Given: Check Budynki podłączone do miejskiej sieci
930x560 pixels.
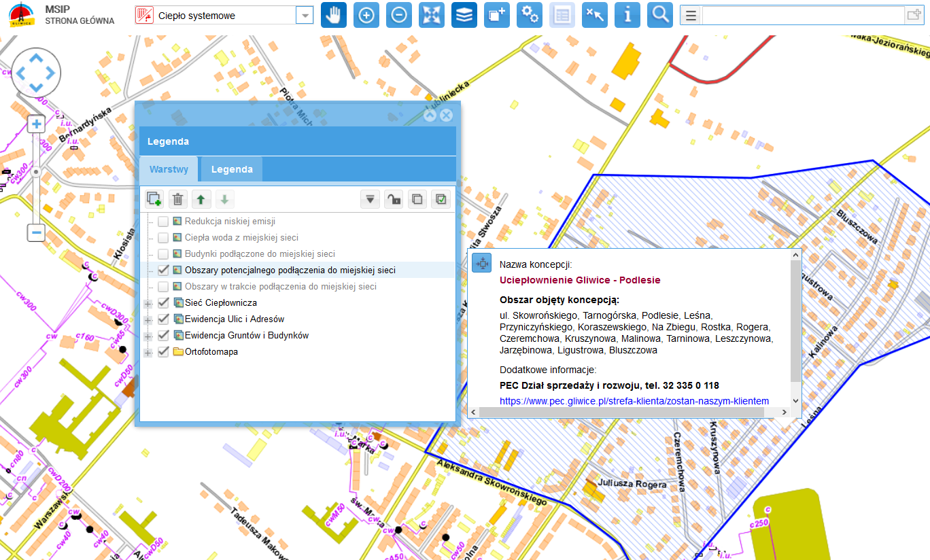Looking at the screenshot, I should click(163, 254).
